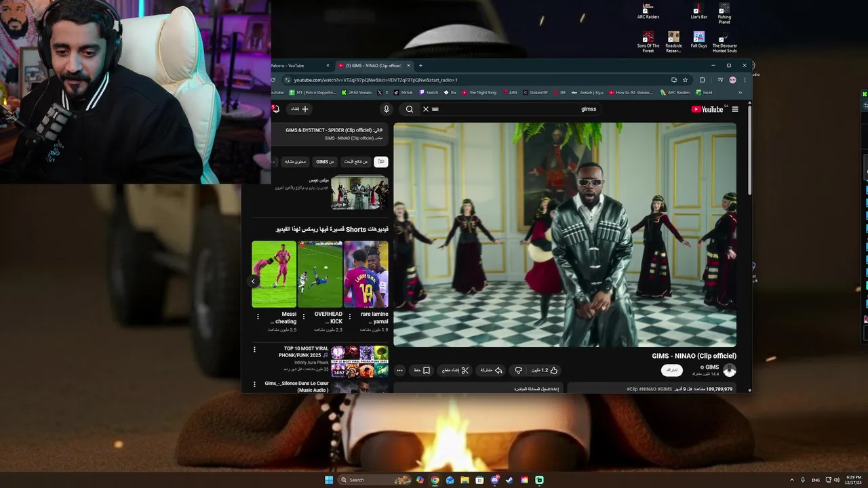Save the video with the bookmark button

422,371
